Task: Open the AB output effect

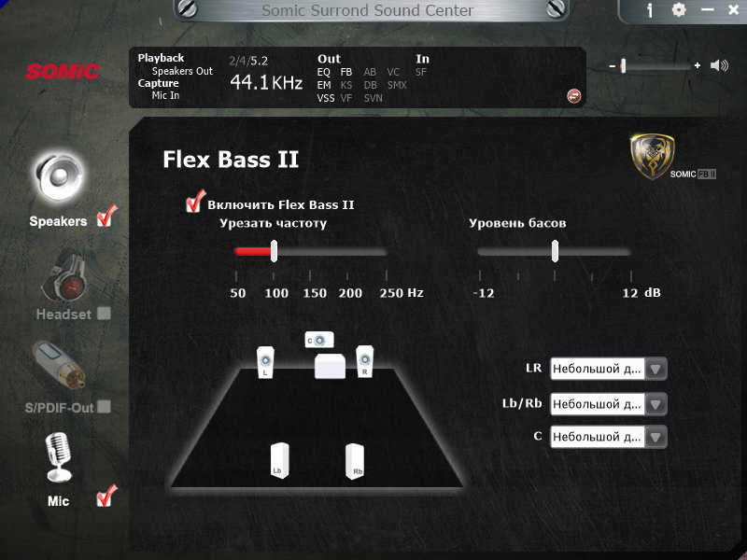Action: pyautogui.click(x=370, y=72)
